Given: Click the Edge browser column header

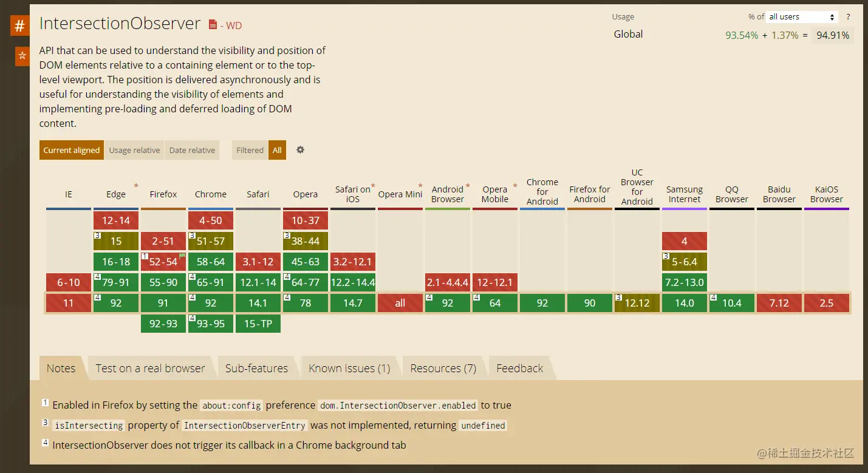Looking at the screenshot, I should pyautogui.click(x=116, y=194).
